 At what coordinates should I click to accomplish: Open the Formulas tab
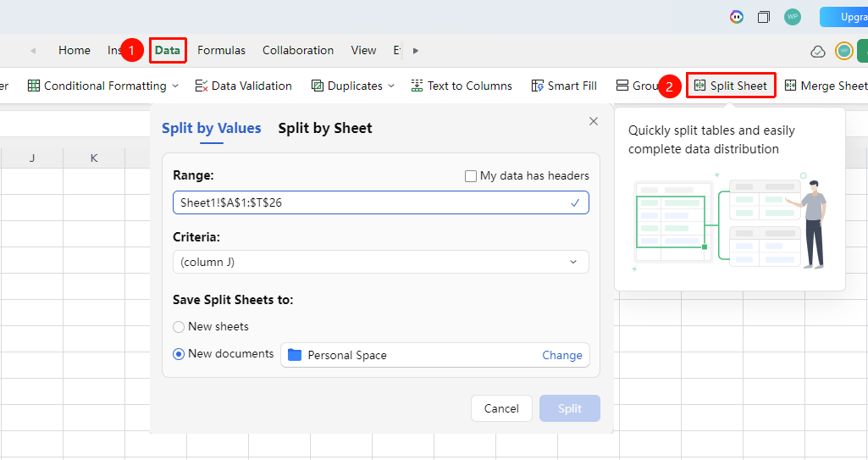[x=221, y=50]
